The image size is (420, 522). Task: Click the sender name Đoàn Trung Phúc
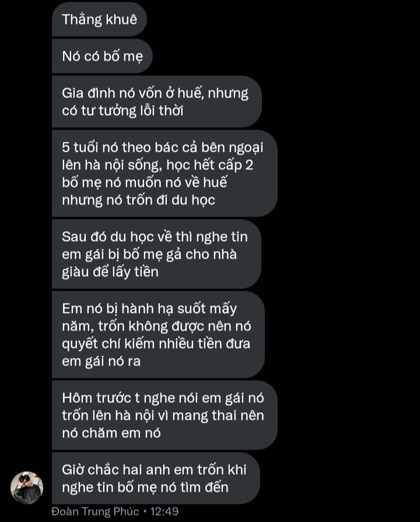95,511
